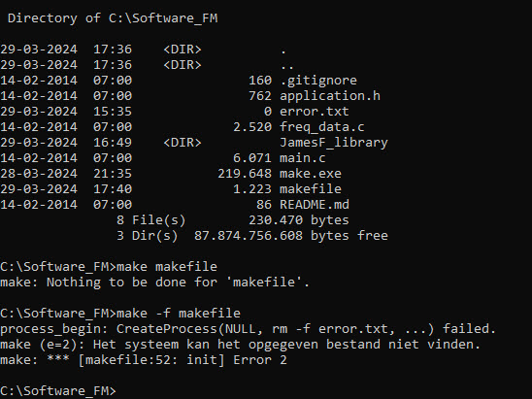The height and width of the screenshot is (399, 532).
Task: Click makefile entry in directory listing
Action: (311, 189)
